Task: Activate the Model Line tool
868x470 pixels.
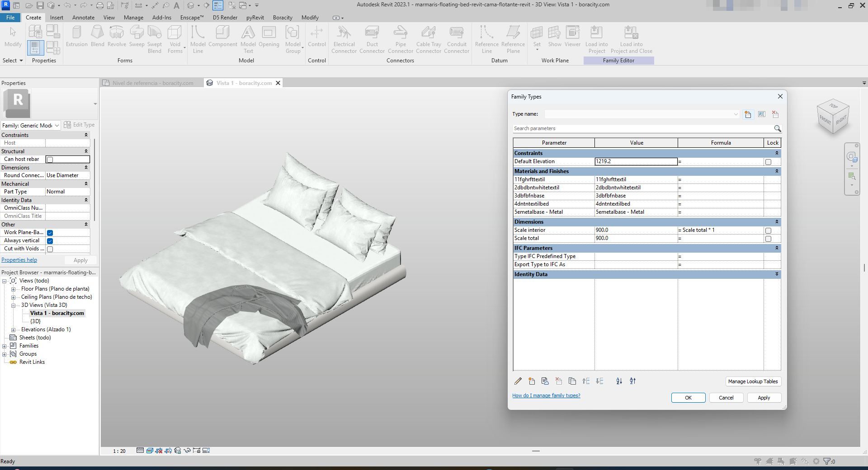Action: coord(198,39)
